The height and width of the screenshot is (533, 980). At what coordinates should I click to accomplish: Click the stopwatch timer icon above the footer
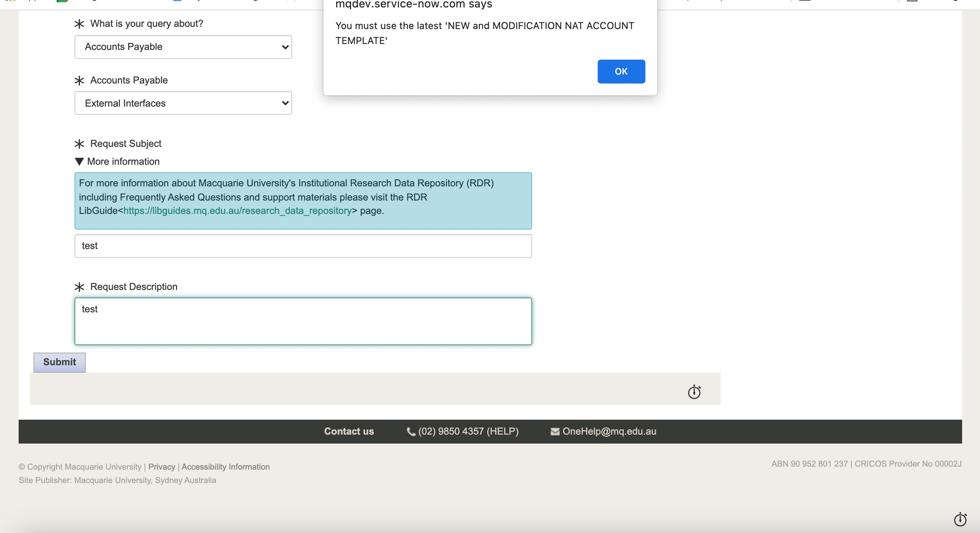694,391
